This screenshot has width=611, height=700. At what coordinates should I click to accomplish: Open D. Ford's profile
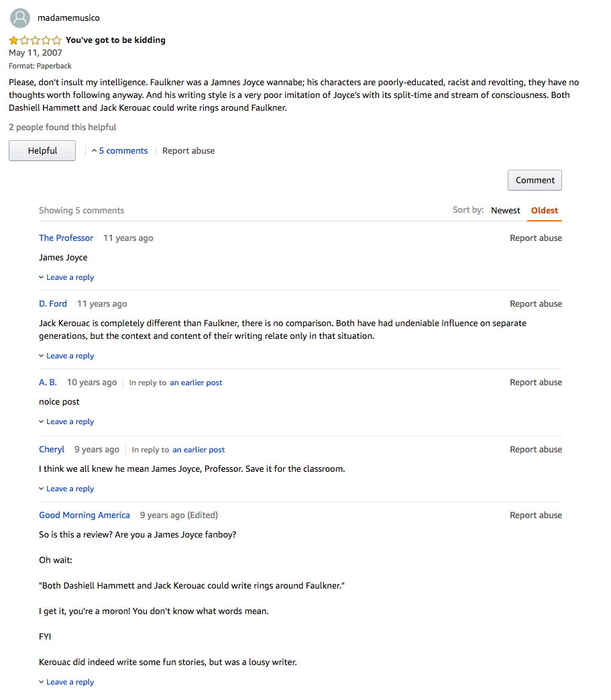click(x=52, y=303)
